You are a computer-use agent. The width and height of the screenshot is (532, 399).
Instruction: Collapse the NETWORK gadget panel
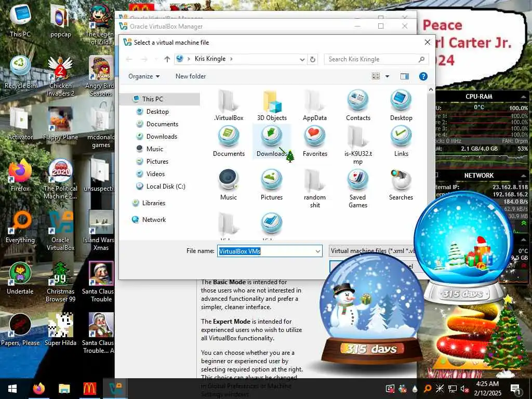(x=524, y=176)
